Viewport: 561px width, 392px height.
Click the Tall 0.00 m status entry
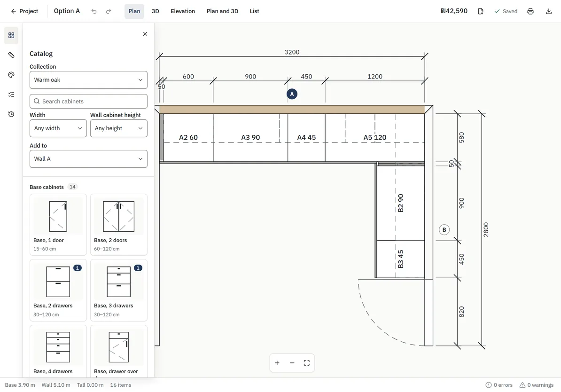tap(90, 385)
